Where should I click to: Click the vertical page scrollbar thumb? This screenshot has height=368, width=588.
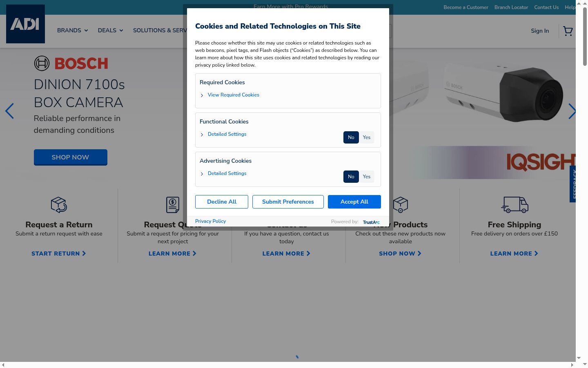point(585,36)
